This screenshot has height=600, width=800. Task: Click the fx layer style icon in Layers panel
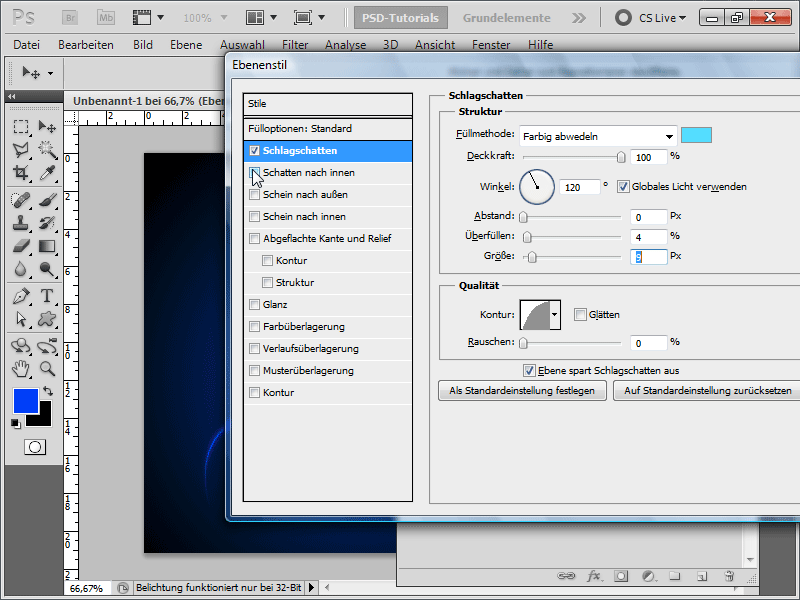tap(593, 577)
